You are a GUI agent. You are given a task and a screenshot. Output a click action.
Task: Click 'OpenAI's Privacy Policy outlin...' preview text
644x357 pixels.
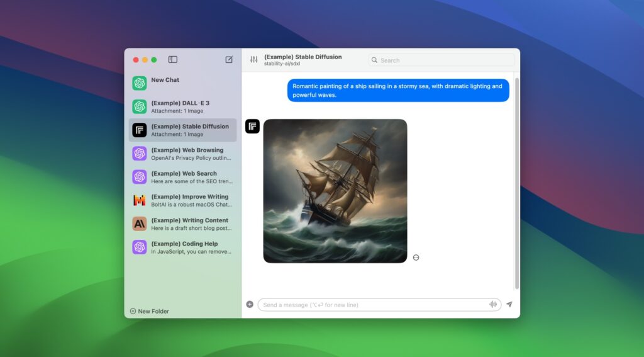coord(191,158)
